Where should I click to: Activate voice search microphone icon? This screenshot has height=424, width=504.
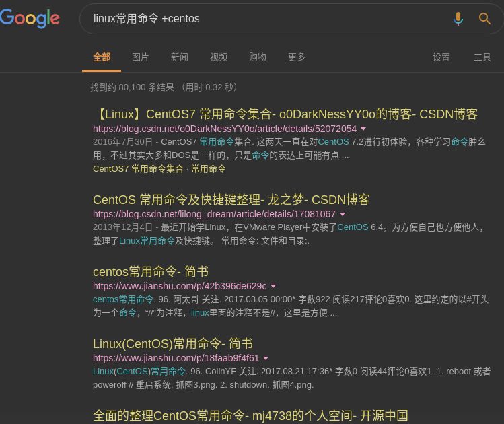tap(458, 19)
